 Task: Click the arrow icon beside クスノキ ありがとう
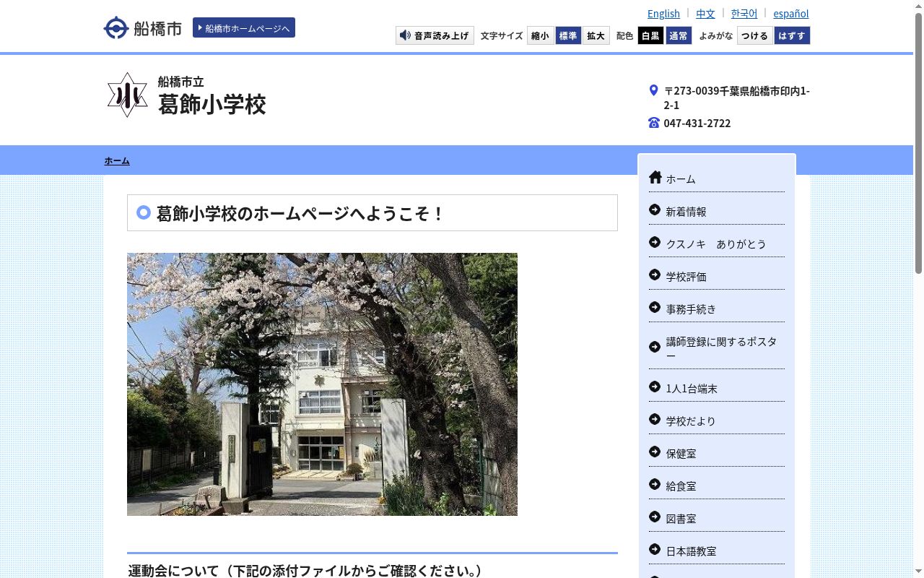click(655, 242)
